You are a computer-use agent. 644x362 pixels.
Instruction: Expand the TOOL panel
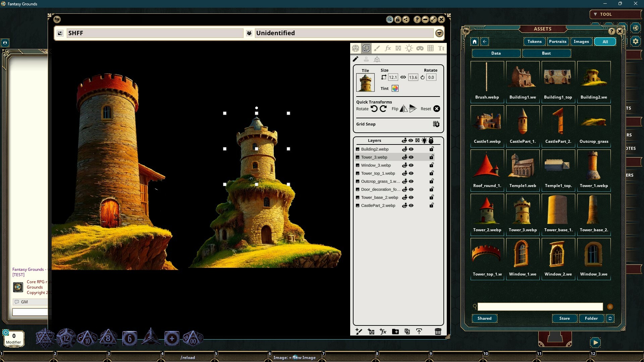pos(595,14)
